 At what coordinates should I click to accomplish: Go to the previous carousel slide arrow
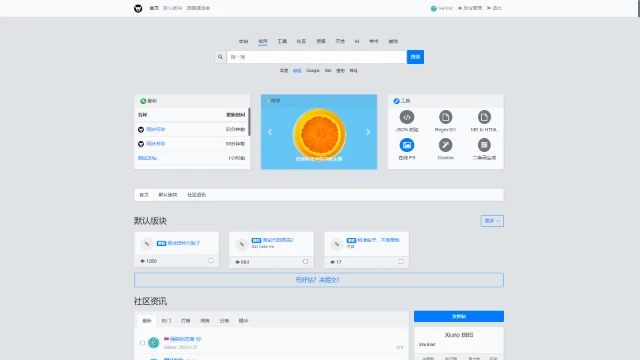coord(270,132)
